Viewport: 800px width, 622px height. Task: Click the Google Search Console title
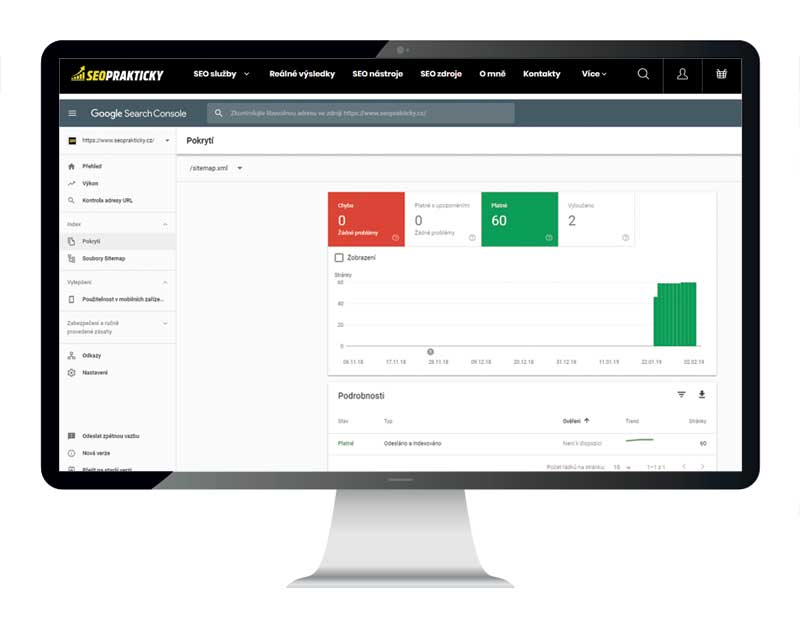tap(138, 113)
